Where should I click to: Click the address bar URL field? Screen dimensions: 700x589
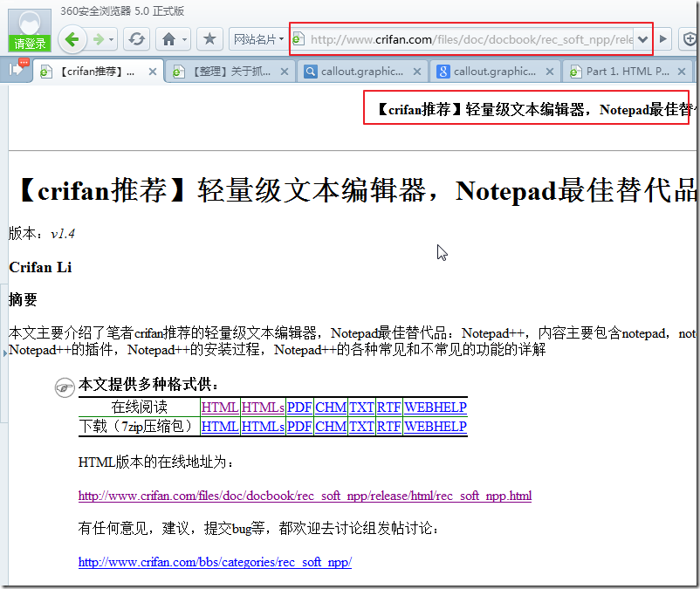click(x=471, y=40)
